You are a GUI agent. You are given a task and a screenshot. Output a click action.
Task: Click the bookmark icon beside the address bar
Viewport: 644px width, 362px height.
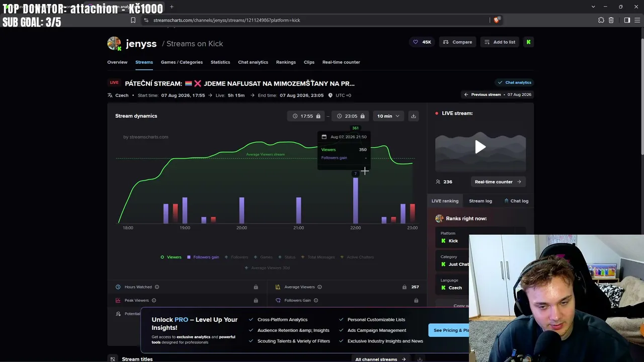tap(133, 20)
